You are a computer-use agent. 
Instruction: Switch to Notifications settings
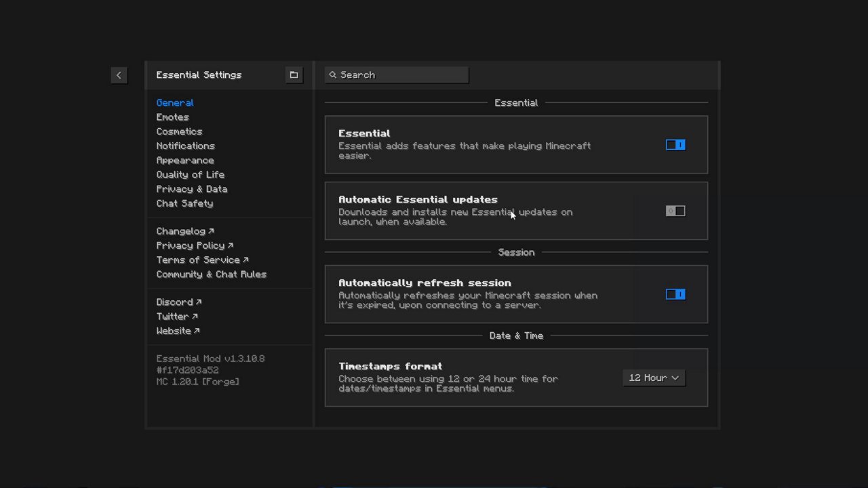(185, 146)
